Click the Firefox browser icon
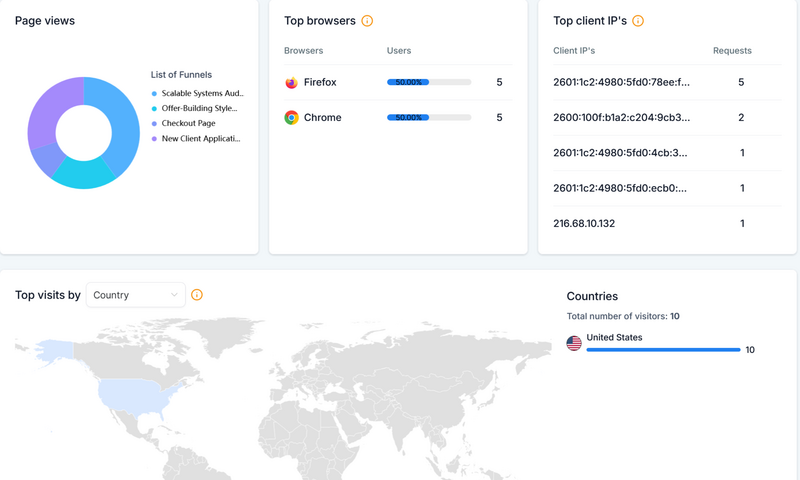The height and width of the screenshot is (480, 800). [x=291, y=83]
